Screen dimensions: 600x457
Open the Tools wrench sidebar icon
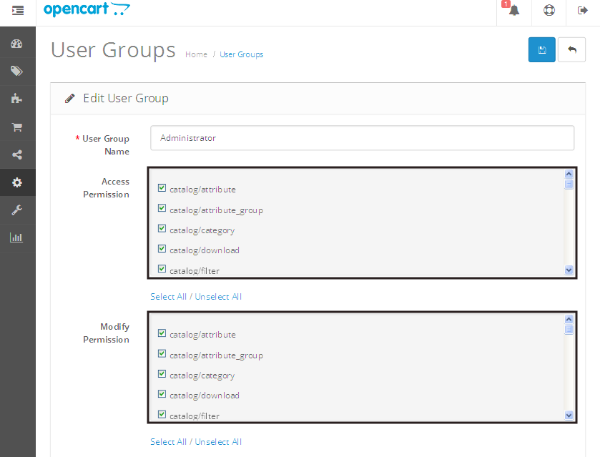coord(17,210)
